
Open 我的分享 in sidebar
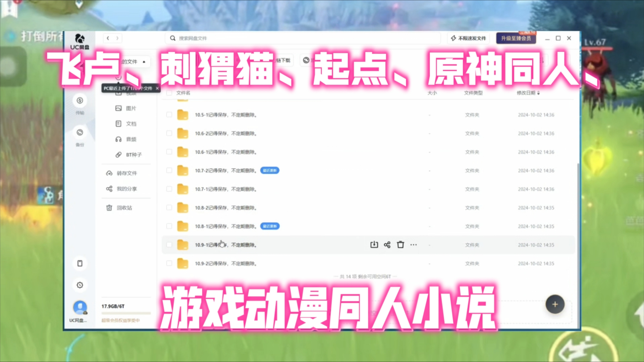(x=121, y=189)
